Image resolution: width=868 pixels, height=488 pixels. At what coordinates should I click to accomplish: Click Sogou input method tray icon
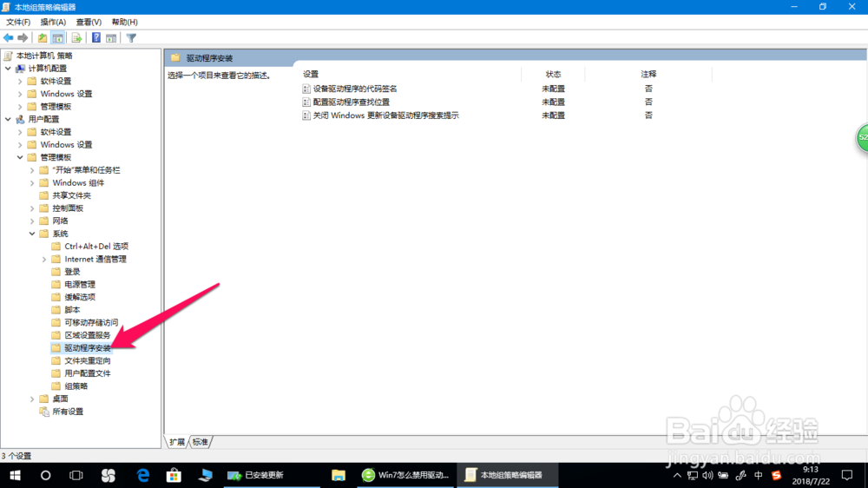click(x=777, y=475)
